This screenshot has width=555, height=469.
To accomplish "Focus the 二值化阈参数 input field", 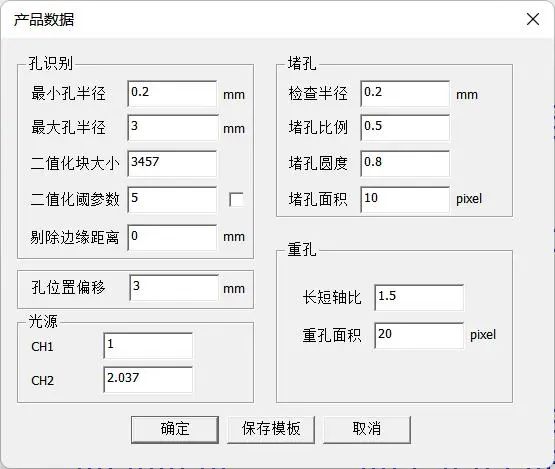I will pyautogui.click(x=172, y=200).
